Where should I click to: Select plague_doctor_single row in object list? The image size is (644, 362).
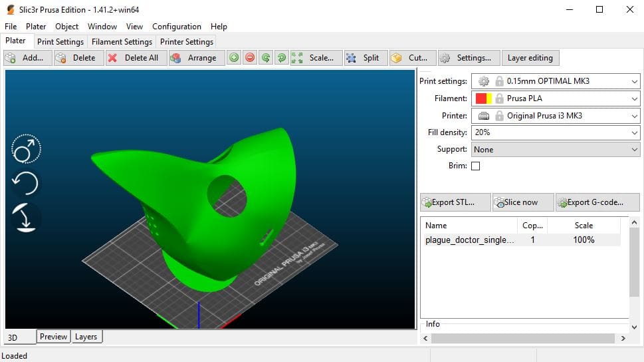[520, 240]
